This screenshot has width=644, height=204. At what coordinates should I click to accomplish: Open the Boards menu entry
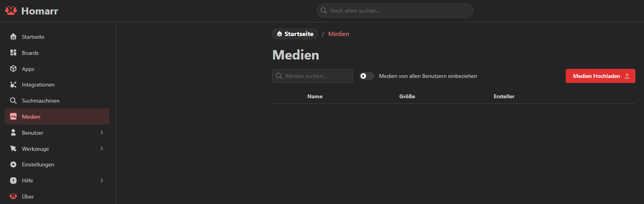[x=30, y=53]
